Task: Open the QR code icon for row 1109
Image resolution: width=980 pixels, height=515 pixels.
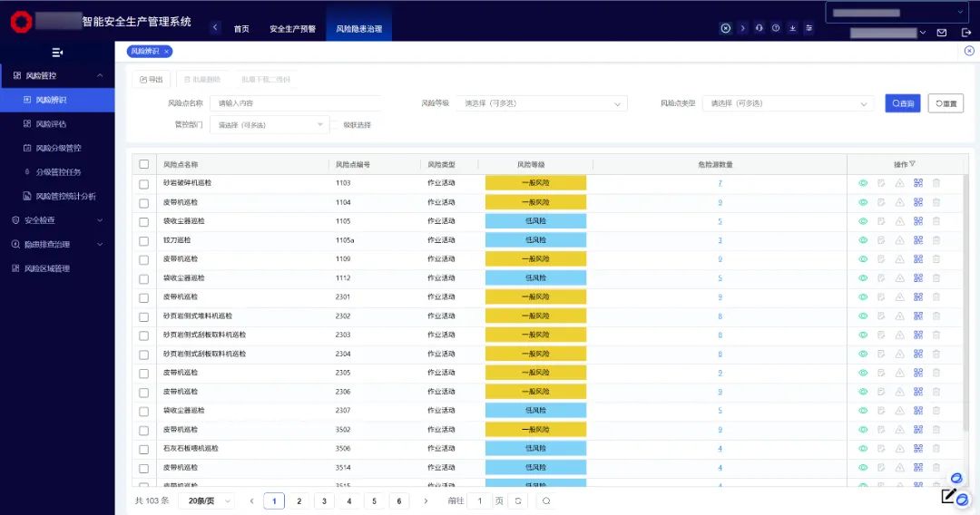Action: 918,259
